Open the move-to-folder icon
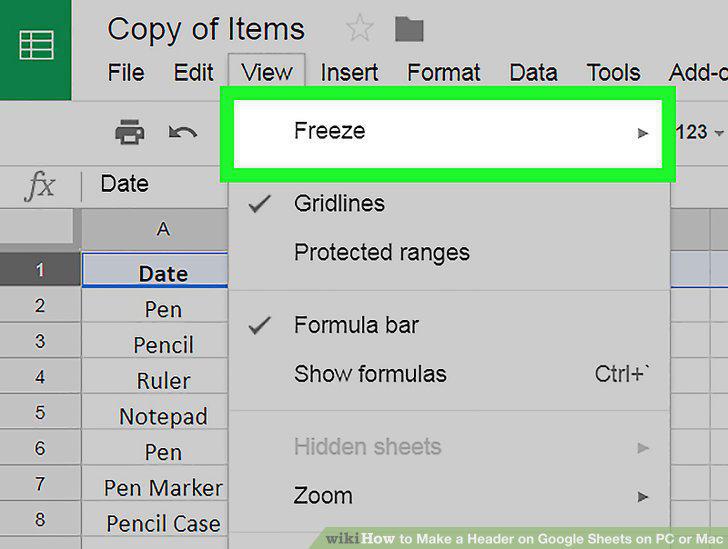 point(409,29)
